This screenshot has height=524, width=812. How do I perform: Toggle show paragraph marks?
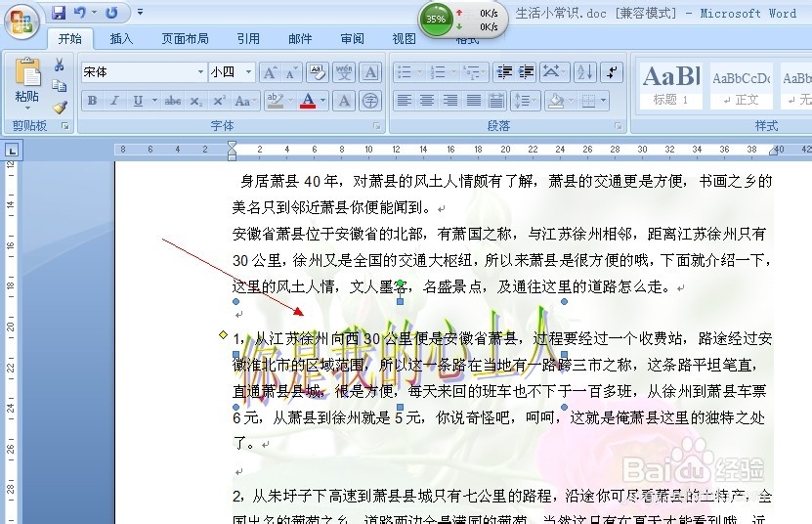point(612,72)
